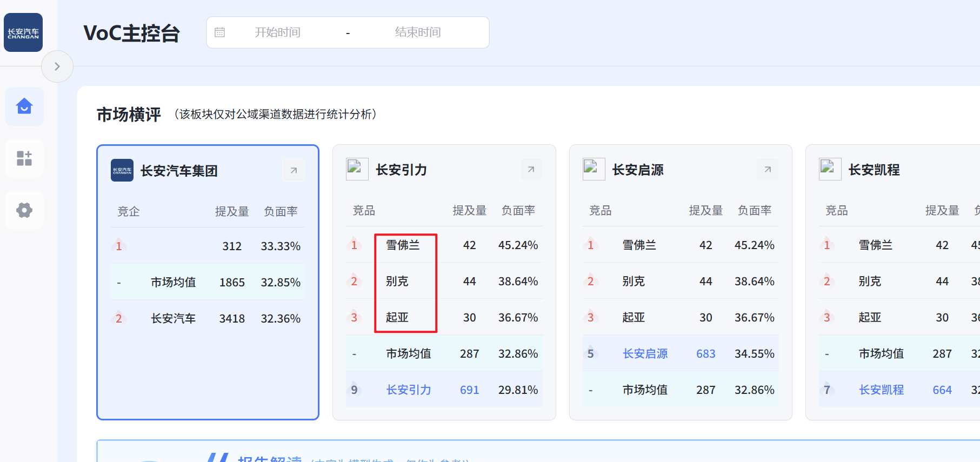Viewport: 980px width, 462px height.
Task: Click rank 2 badge in 长安引力 card
Action: tap(354, 281)
